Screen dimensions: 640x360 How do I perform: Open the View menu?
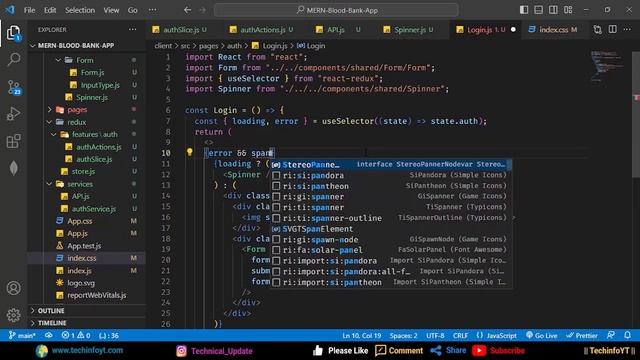point(111,10)
